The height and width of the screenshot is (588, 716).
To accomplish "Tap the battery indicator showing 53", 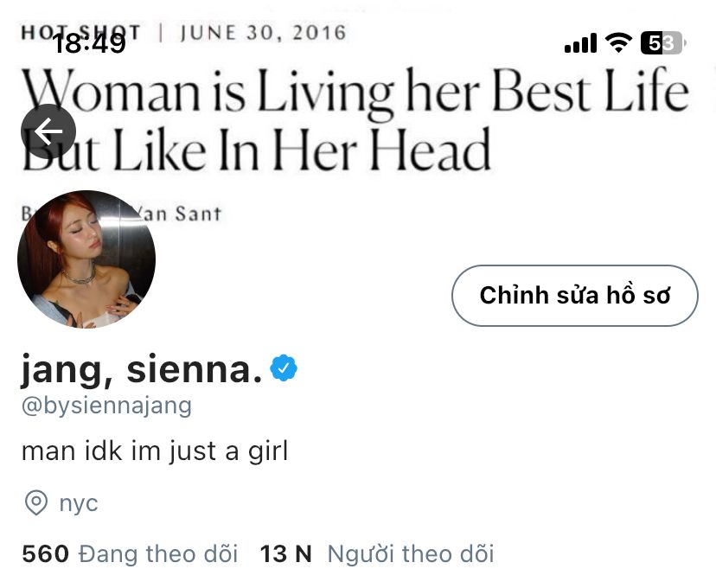I will click(x=663, y=43).
